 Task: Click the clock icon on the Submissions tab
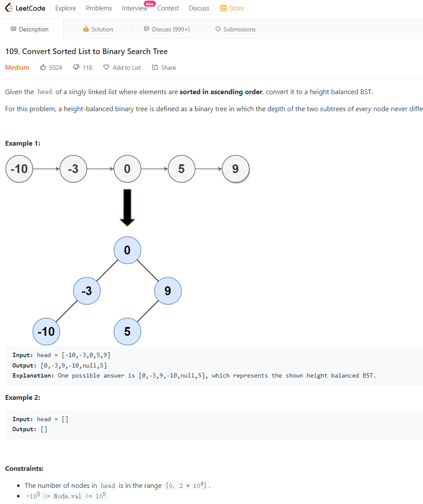(217, 29)
